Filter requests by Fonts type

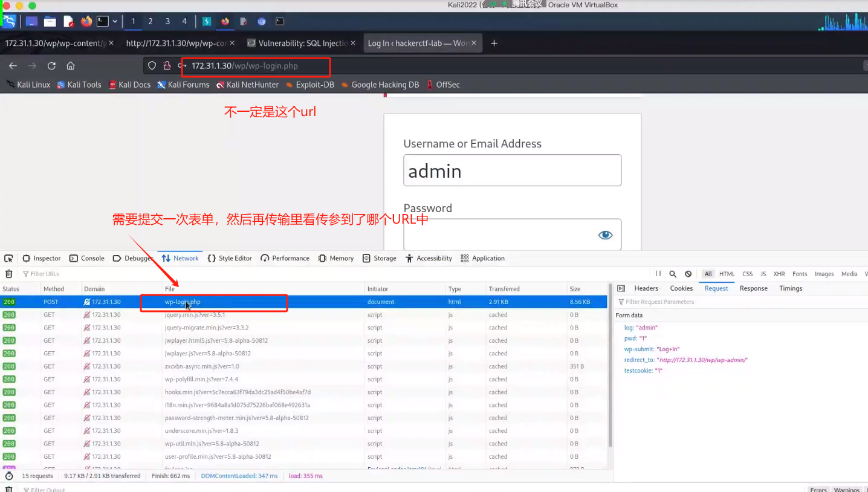point(800,274)
